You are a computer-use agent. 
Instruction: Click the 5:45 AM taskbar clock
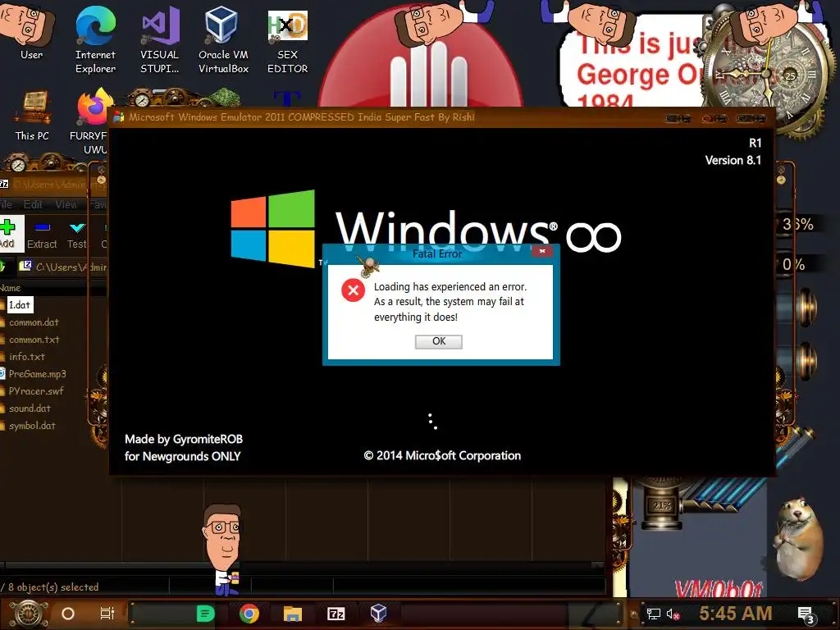point(735,614)
